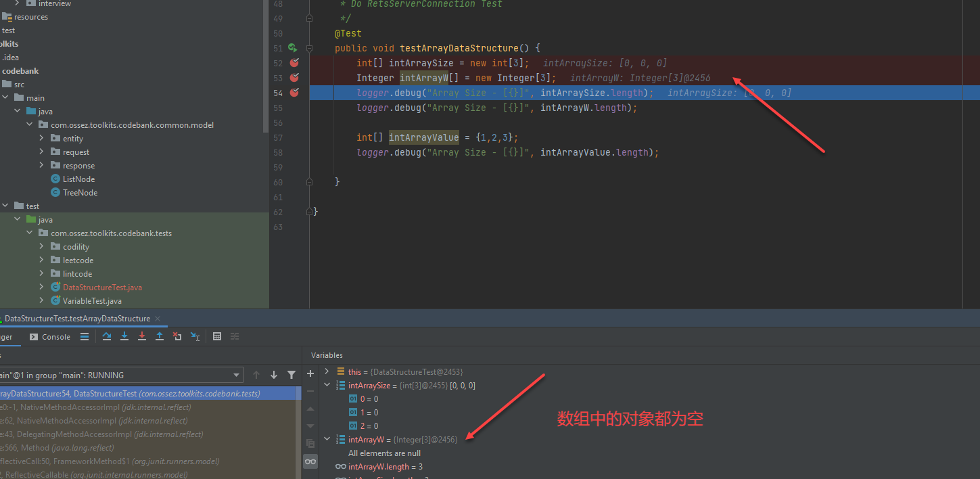Click Remove Watch minus icon

click(310, 391)
